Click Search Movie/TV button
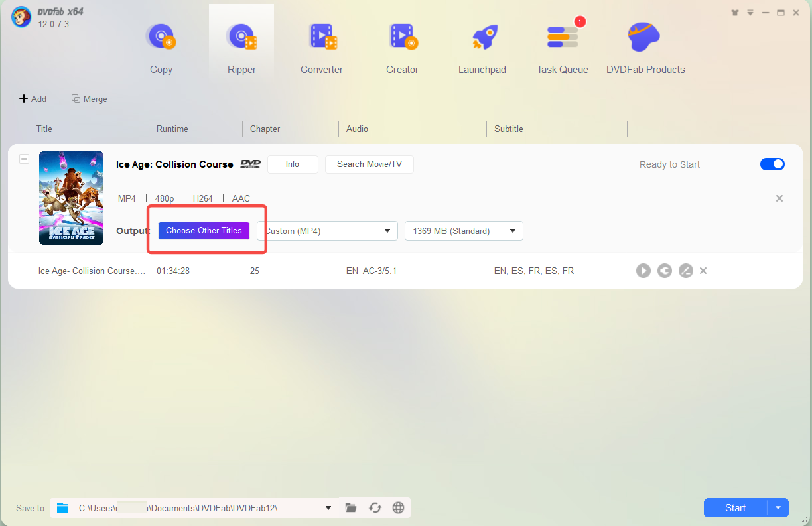This screenshot has height=526, width=812. coord(370,164)
